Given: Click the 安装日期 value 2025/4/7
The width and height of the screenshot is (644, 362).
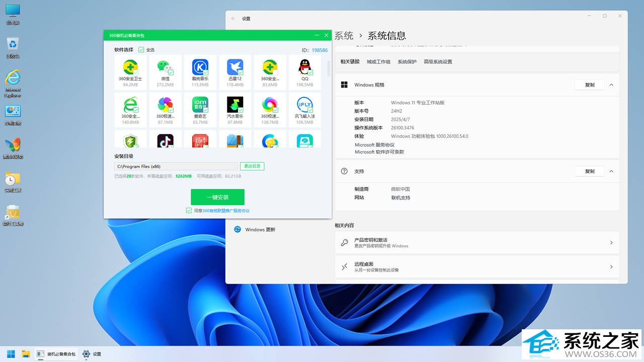Looking at the screenshot, I should tap(401, 119).
